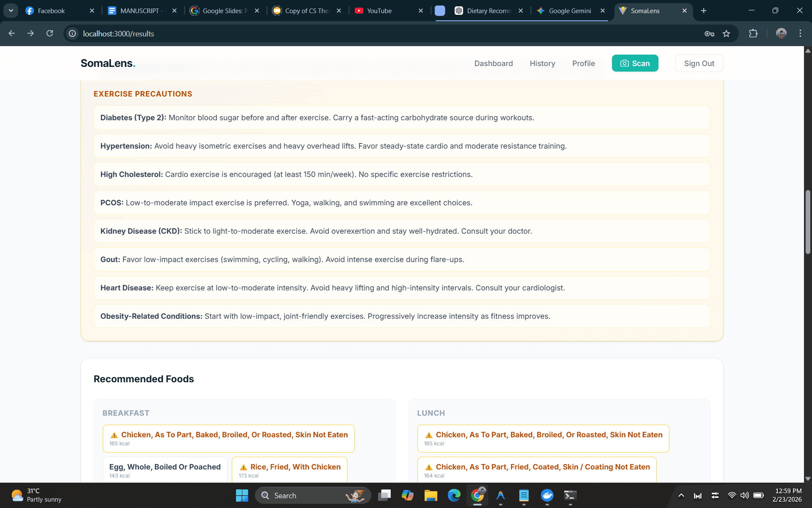Expand the tab search dropdown arrow

click(x=11, y=11)
